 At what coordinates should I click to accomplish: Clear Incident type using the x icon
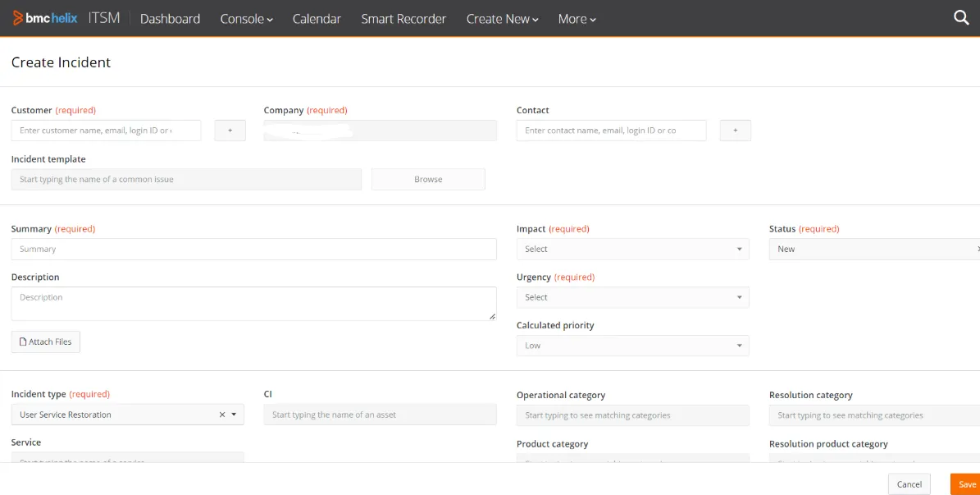tap(221, 415)
